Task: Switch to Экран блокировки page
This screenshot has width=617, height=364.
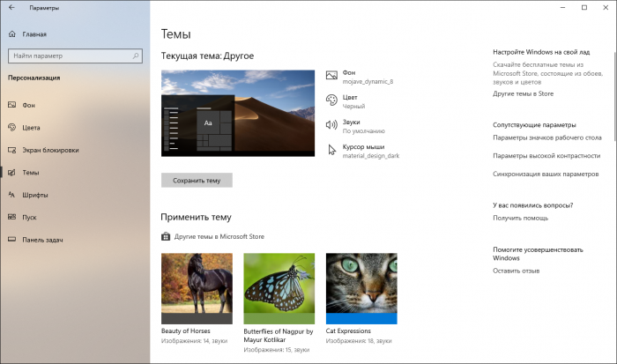Action: 50,150
